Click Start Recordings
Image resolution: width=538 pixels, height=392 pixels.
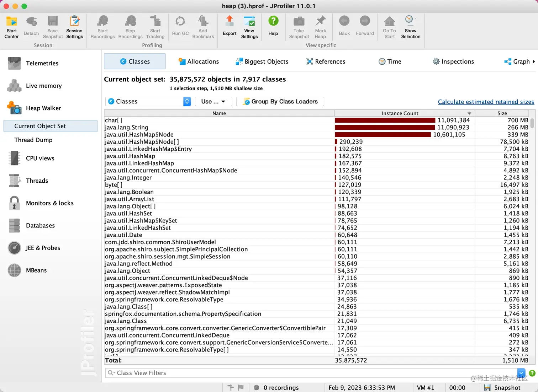[102, 27]
